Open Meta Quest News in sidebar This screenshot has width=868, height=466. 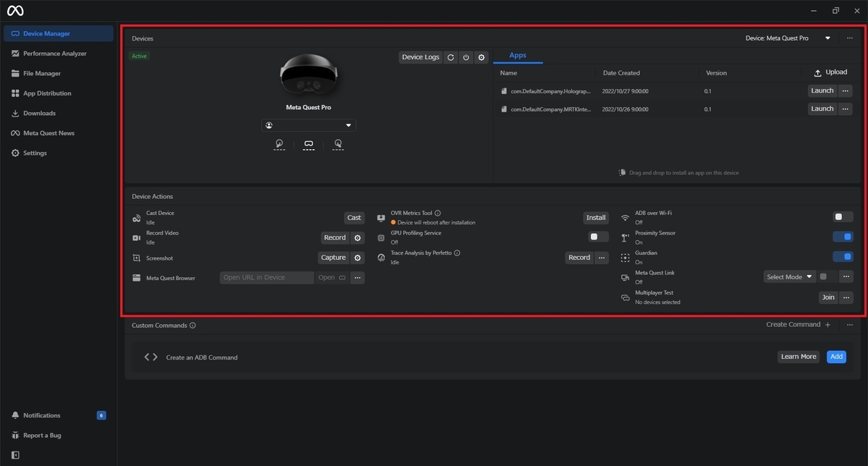click(59, 133)
